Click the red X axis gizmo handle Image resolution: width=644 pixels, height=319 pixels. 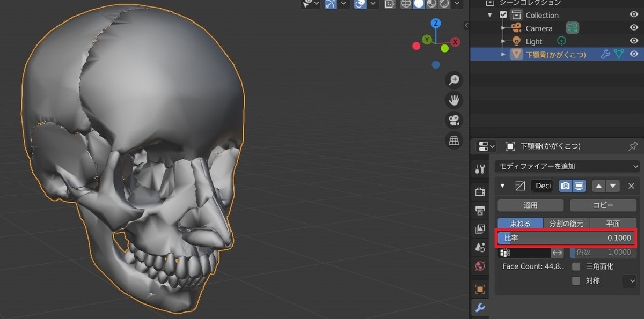point(455,41)
